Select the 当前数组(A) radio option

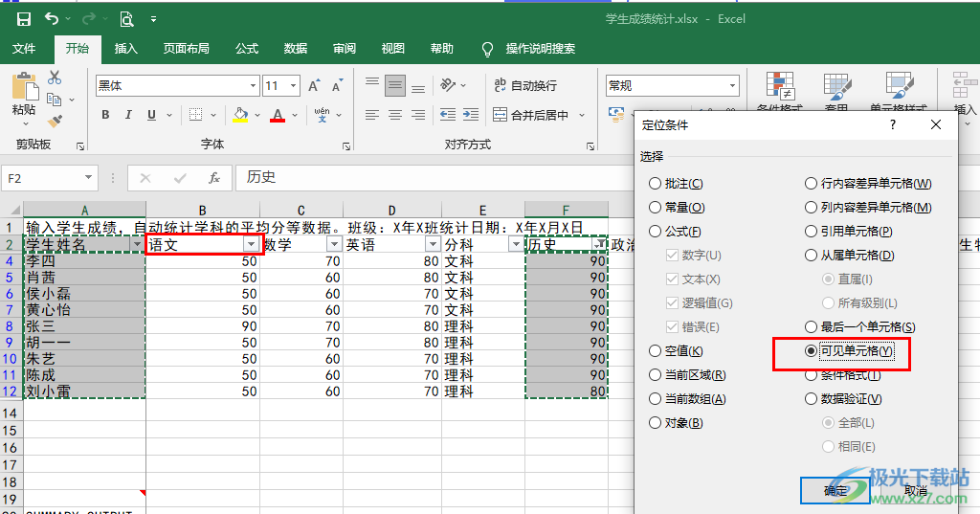click(687, 399)
